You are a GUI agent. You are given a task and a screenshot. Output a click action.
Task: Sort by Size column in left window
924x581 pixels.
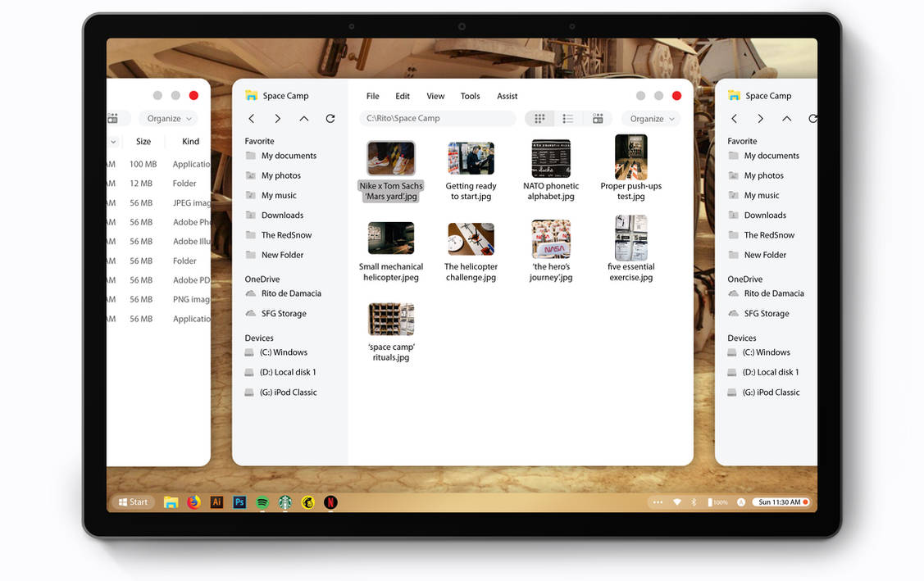[x=143, y=142]
